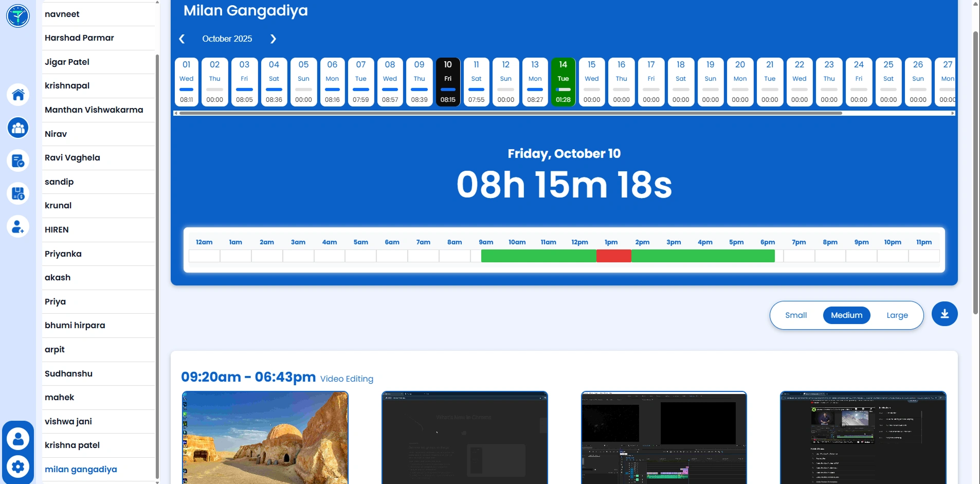Switch screenshot size to Large
980x484 pixels.
click(x=897, y=315)
